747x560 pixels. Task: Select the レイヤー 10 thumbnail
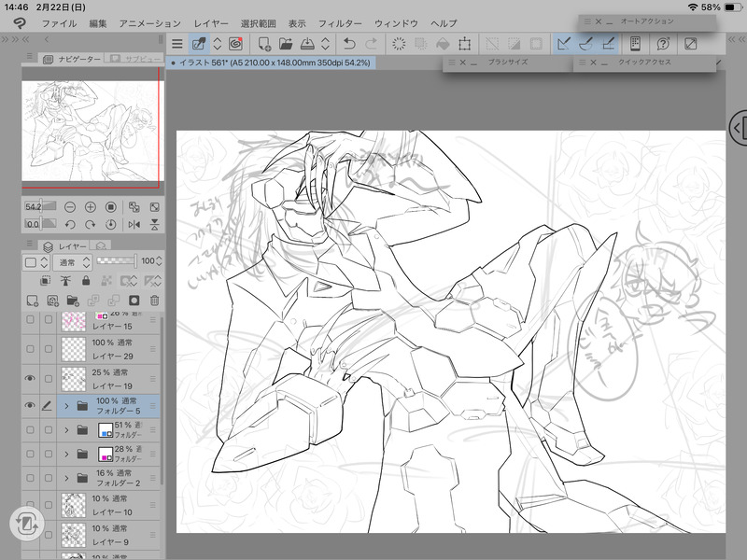(x=74, y=507)
